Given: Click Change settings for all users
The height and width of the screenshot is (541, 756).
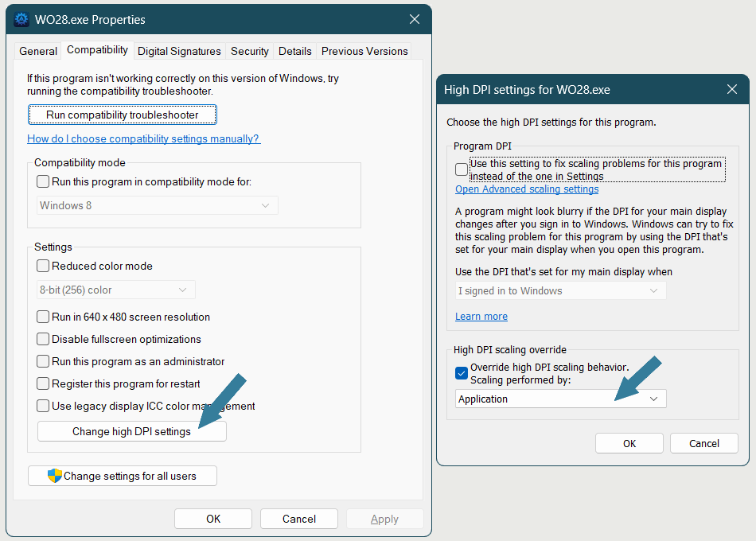Looking at the screenshot, I should tap(123, 476).
